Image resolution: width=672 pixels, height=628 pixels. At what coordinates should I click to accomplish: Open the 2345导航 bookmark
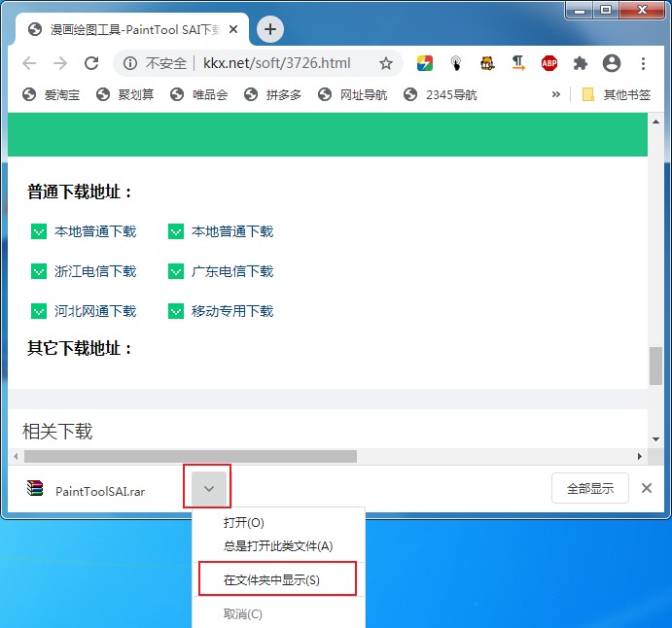[x=441, y=94]
